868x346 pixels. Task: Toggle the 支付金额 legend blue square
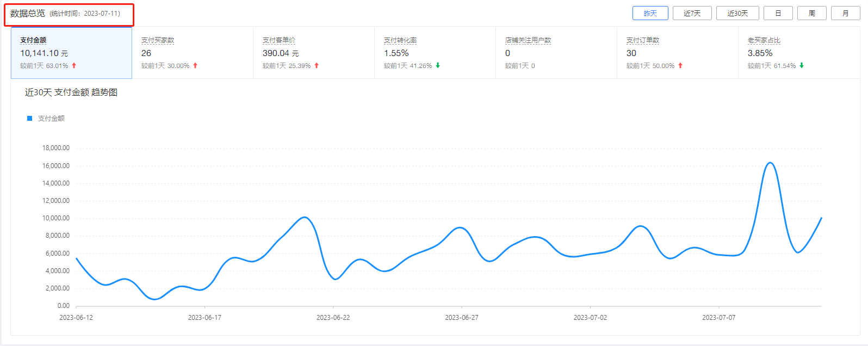[x=30, y=118]
